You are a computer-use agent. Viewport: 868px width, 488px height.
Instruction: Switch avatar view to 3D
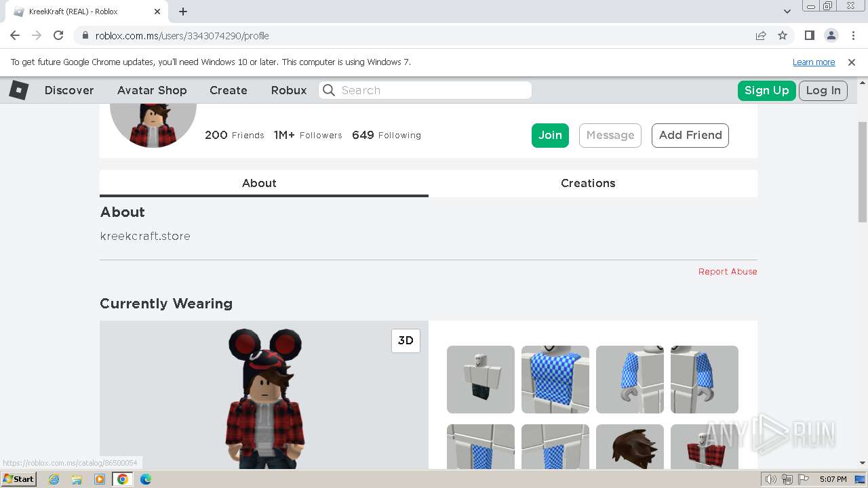coord(406,341)
